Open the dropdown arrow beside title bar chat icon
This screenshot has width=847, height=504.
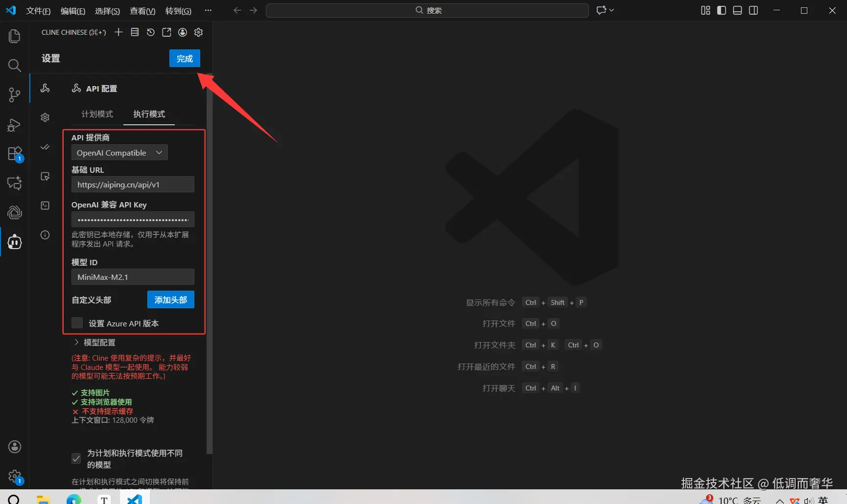[x=612, y=10]
